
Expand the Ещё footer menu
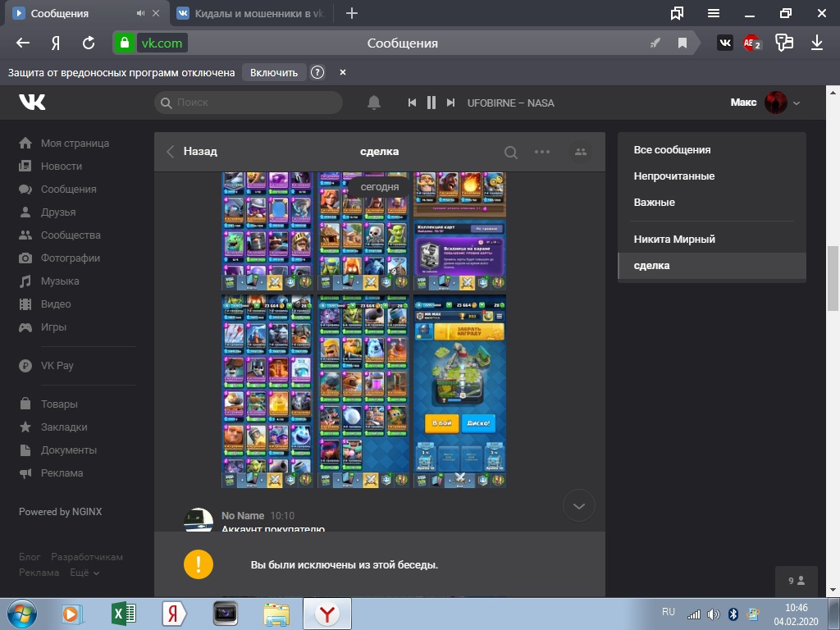click(84, 573)
